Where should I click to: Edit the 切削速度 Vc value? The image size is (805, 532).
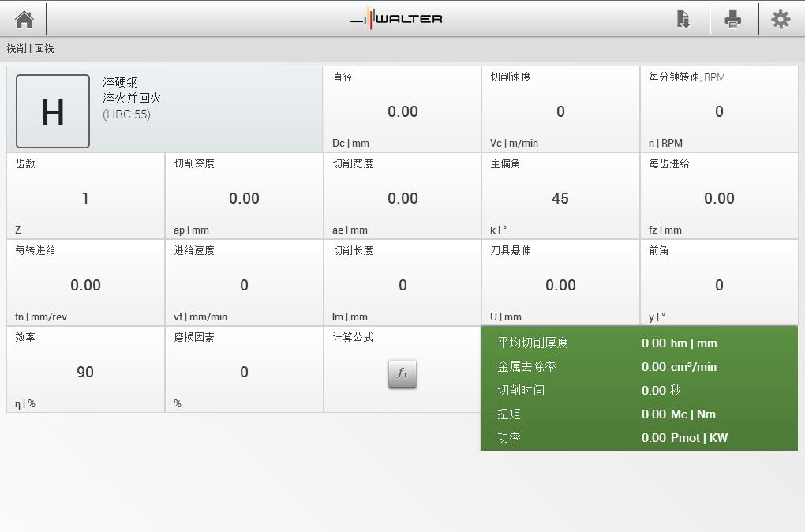(x=560, y=111)
